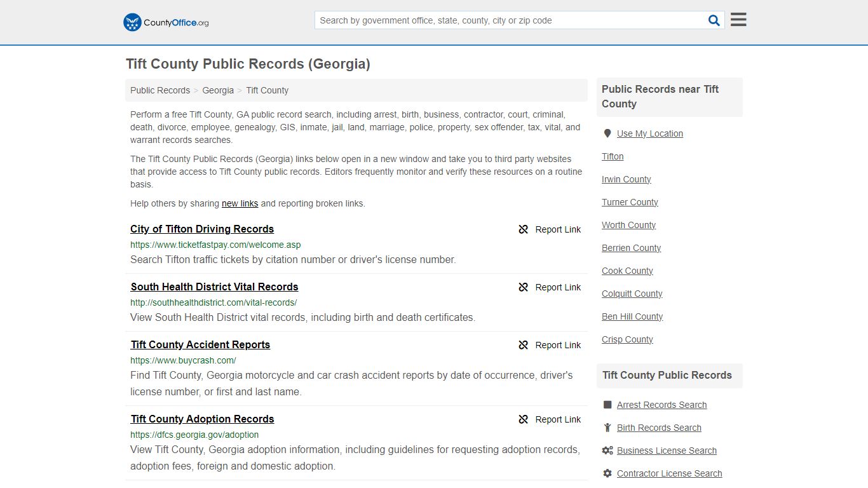Visit the ticketfastpay.com URL
Viewport: 868px width, 488px height.
(215, 245)
